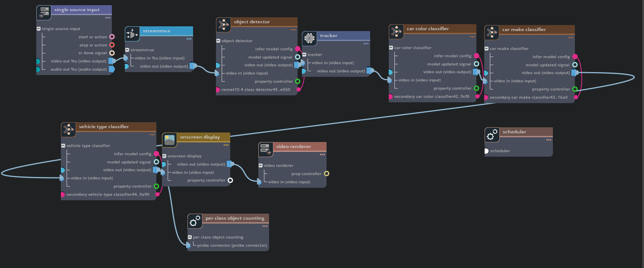Viewport: 644px width, 268px height.
Task: Click the per class object counting icon
Action: 195,221
